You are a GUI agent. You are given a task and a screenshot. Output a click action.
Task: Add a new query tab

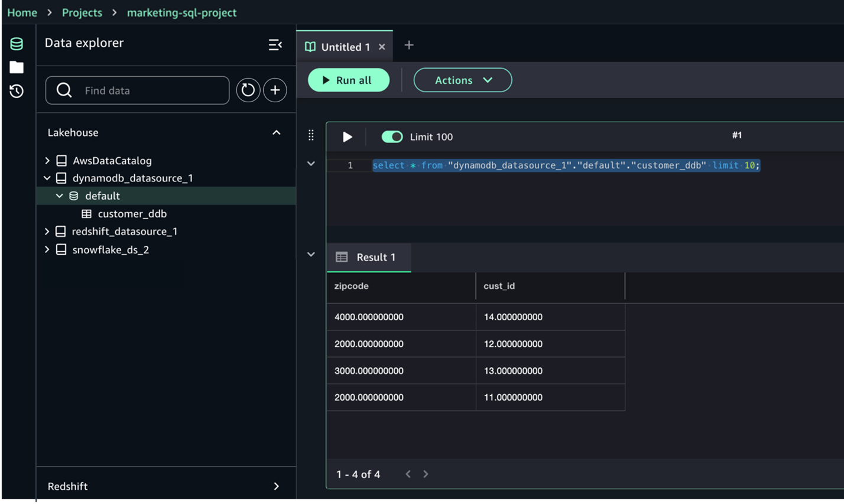tap(409, 45)
